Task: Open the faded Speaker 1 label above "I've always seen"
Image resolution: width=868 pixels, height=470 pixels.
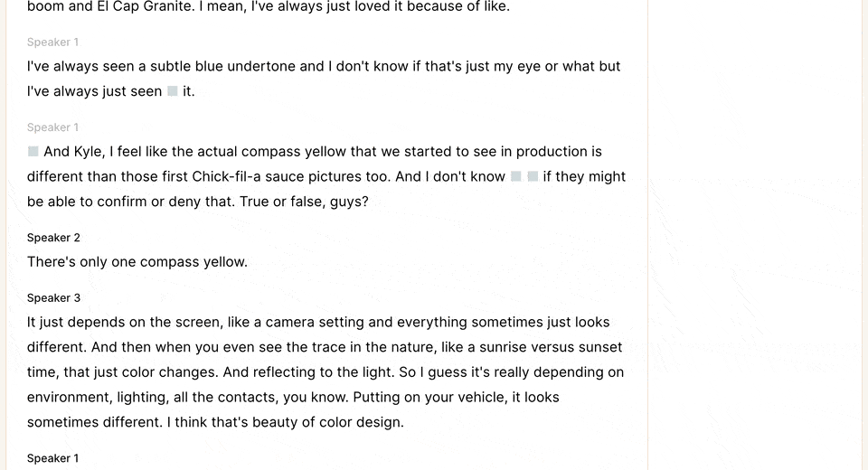Action: (53, 42)
